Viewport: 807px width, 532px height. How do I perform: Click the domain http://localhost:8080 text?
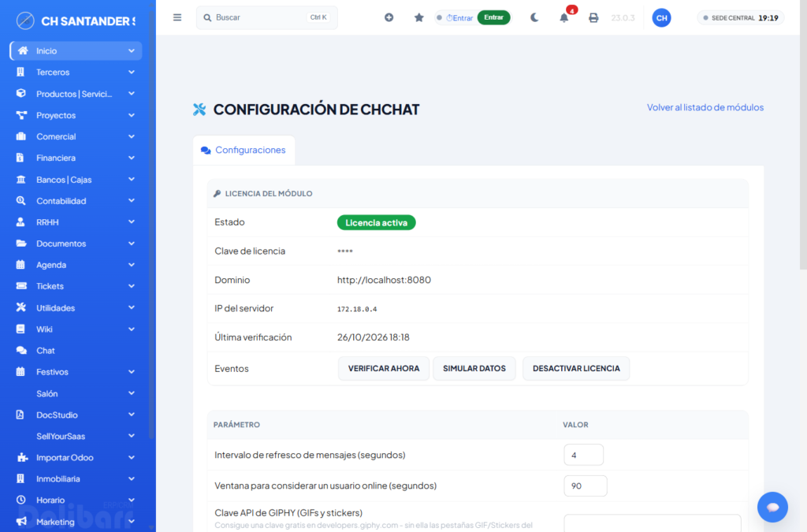(x=384, y=280)
